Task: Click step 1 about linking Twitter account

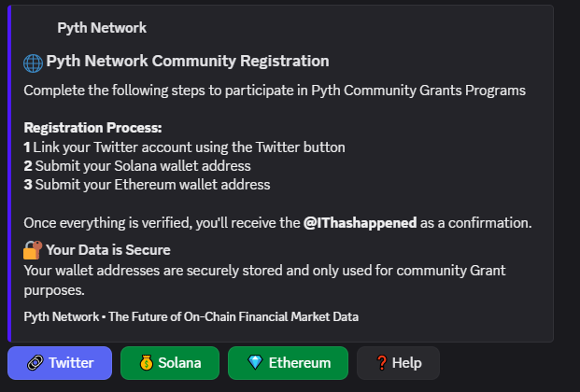Action: click(185, 147)
